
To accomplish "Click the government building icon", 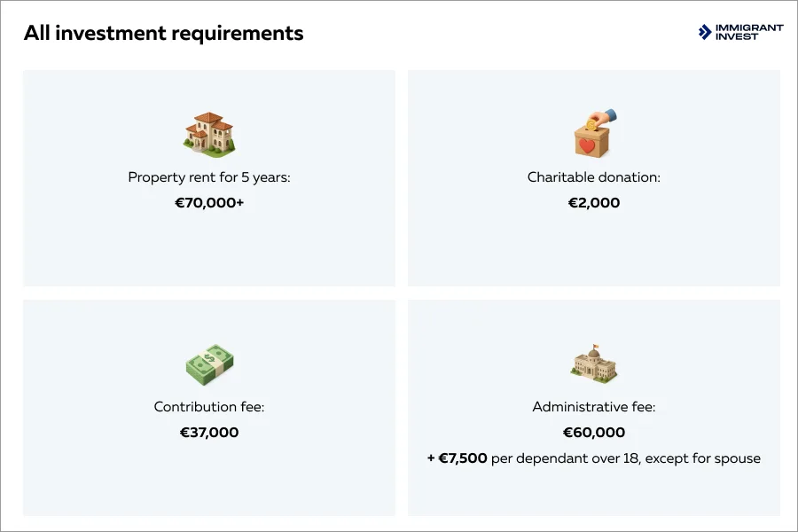I will (x=594, y=365).
